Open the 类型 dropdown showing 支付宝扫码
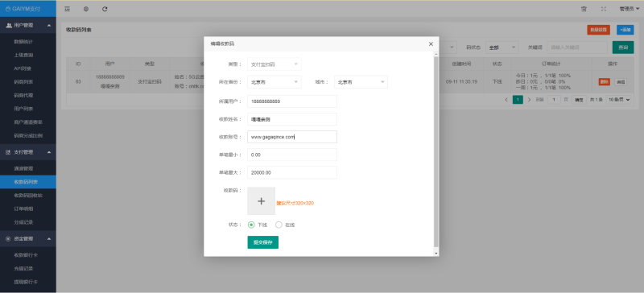 275,64
